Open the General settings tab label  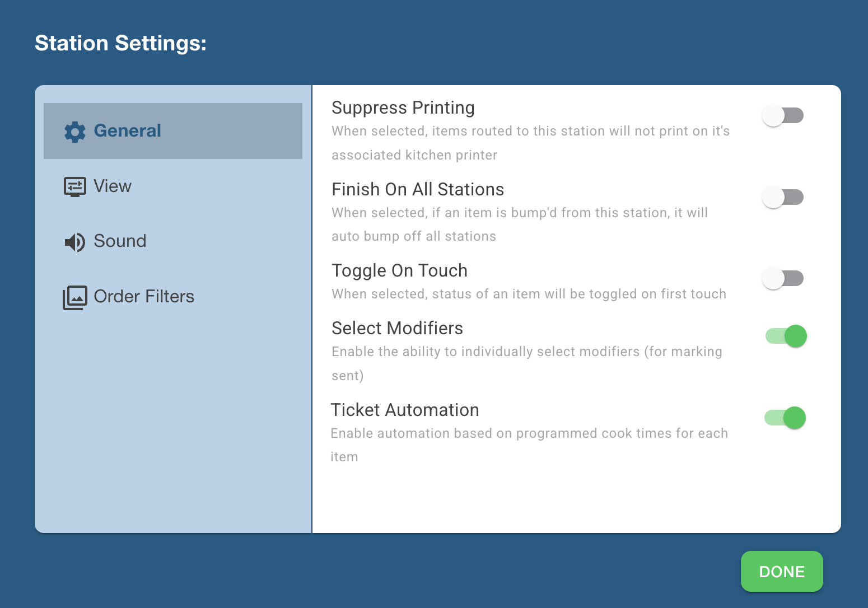tap(127, 130)
